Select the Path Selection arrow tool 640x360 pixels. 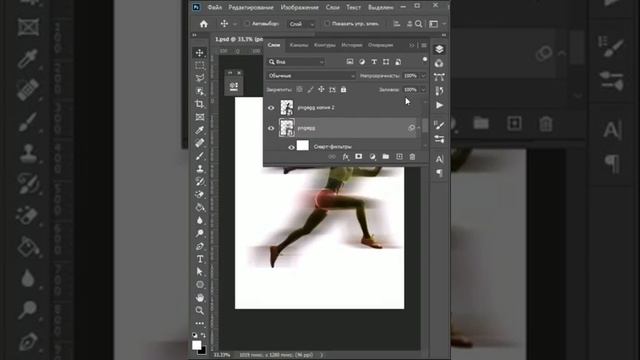(200, 272)
